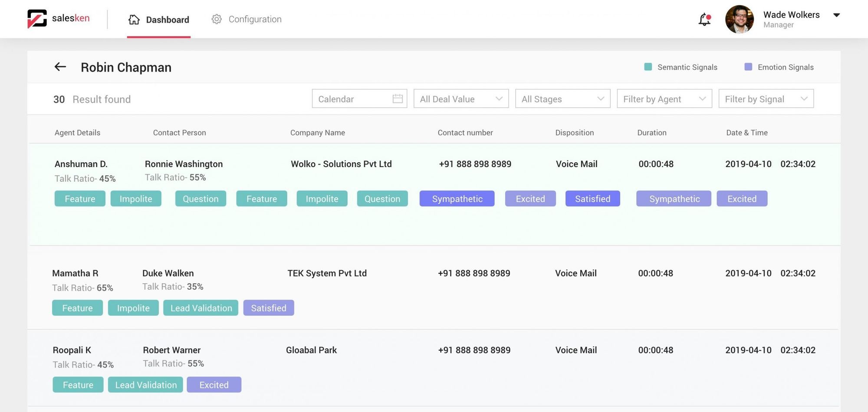This screenshot has width=868, height=412.
Task: Click the Calendar date input field
Action: (359, 99)
